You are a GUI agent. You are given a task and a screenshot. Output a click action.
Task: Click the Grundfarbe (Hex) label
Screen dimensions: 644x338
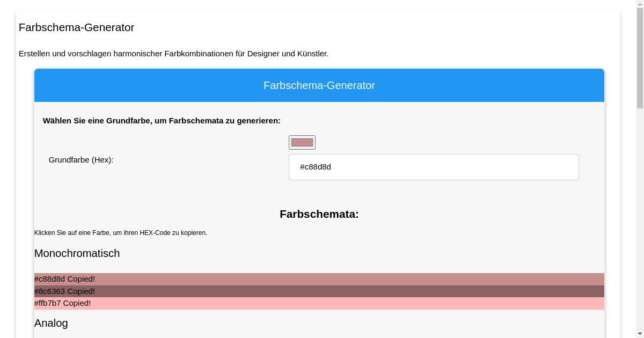point(81,159)
